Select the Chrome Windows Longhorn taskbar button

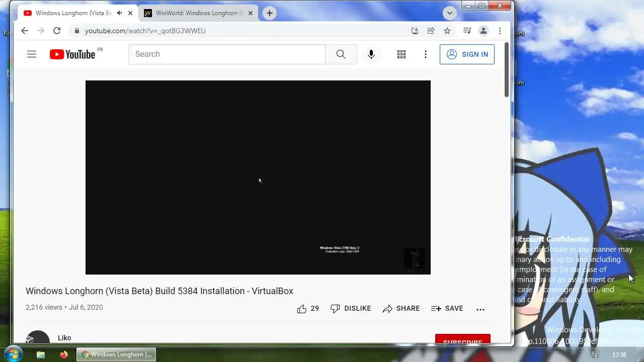click(x=116, y=354)
